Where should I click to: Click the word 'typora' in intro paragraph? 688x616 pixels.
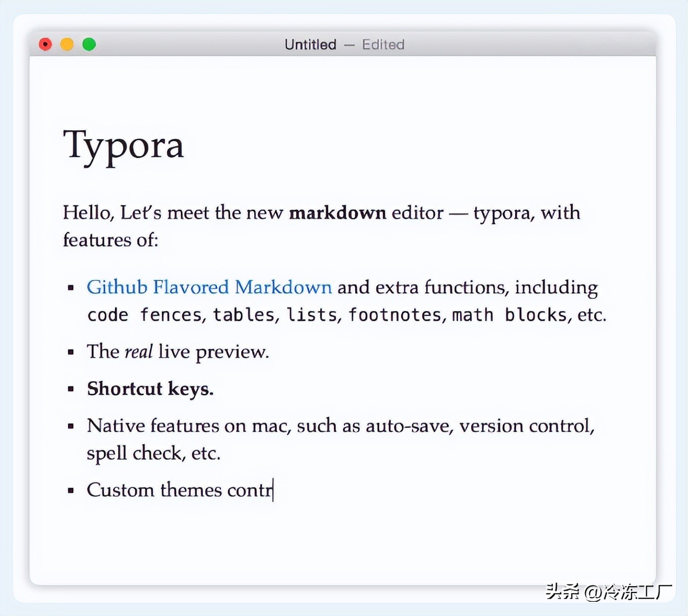tap(502, 213)
